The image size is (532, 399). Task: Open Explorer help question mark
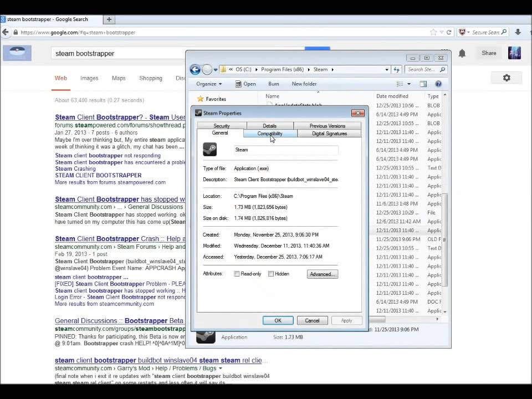pos(438,84)
